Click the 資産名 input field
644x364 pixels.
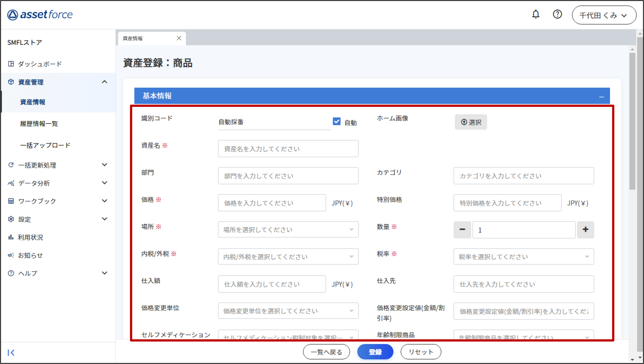click(x=288, y=149)
